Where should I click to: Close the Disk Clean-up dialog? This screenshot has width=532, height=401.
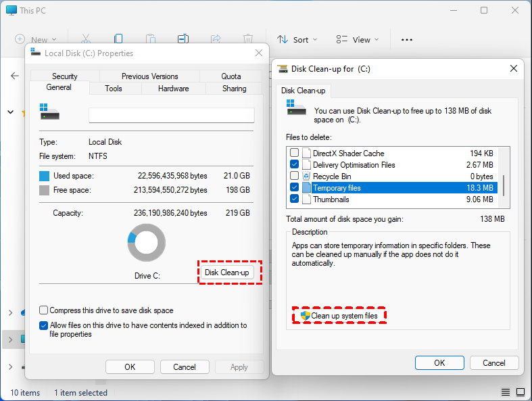click(x=514, y=68)
